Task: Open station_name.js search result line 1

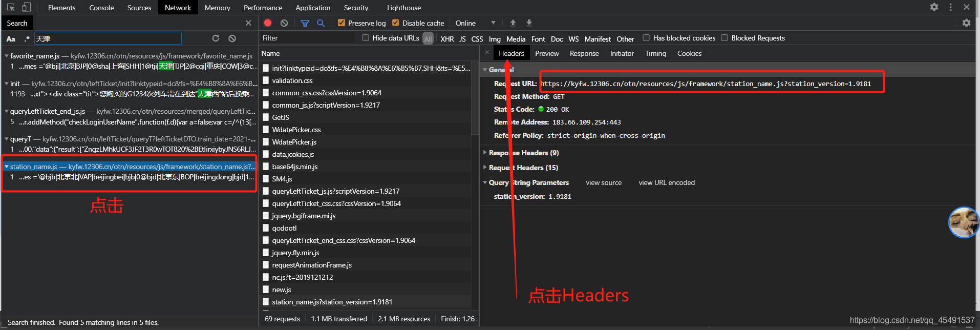Action: (129, 177)
